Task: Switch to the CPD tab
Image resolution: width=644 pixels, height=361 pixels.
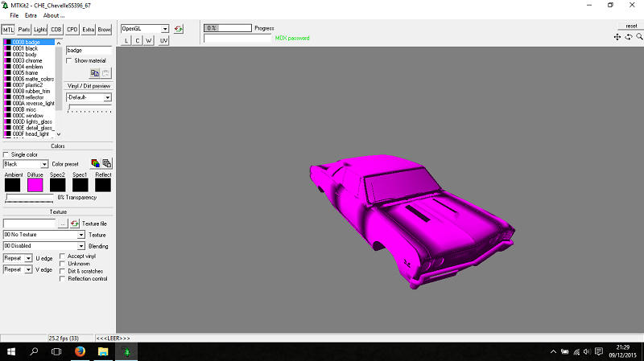Action: (x=72, y=30)
